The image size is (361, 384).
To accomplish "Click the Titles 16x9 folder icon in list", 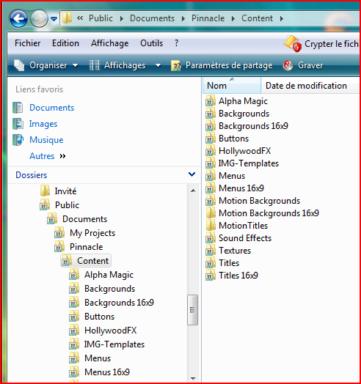I will click(210, 275).
